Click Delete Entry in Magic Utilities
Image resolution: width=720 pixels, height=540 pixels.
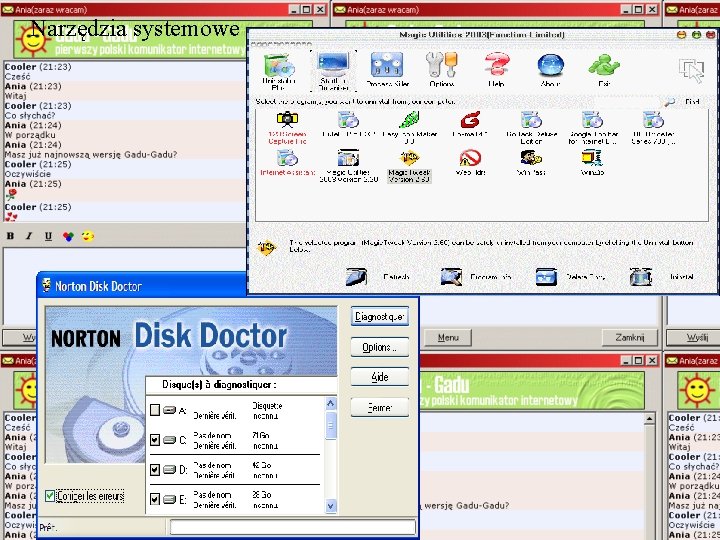(x=570, y=277)
